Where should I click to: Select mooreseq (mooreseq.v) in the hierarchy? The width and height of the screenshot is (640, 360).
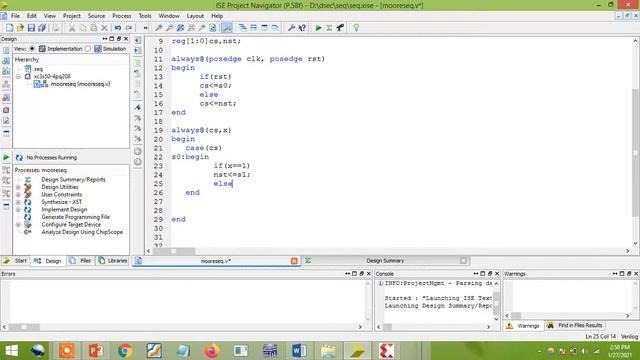80,84
